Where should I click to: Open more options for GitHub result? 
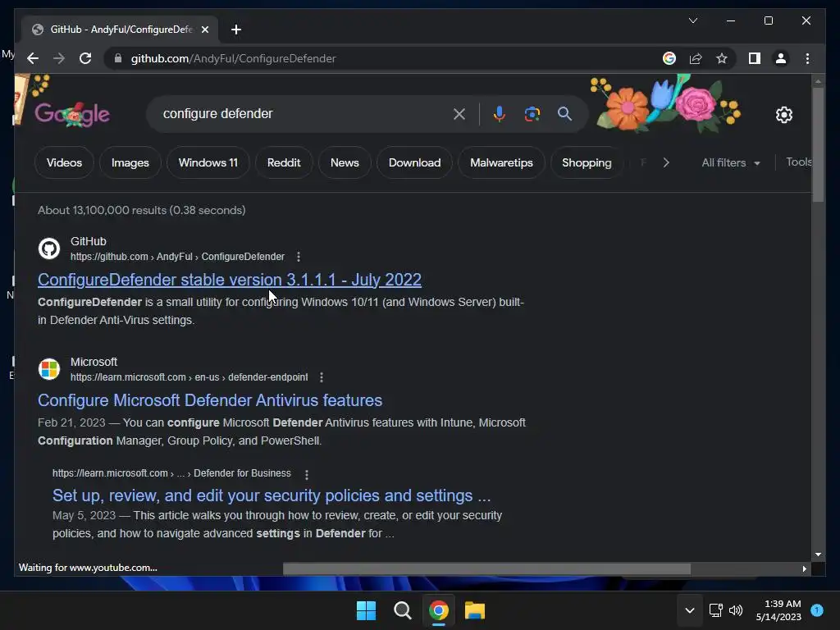[x=299, y=257]
